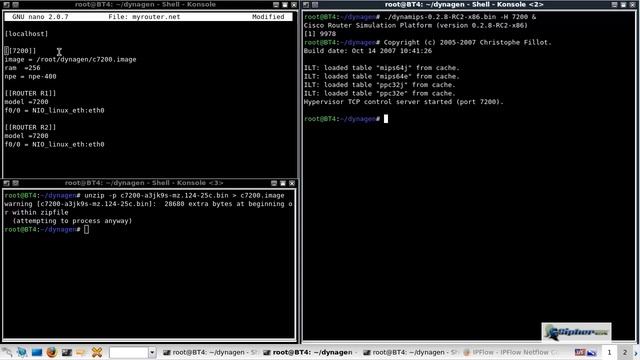The height and width of the screenshot is (360, 640).
Task: Click the '[localhost]' line in nano
Action: click(x=27, y=34)
